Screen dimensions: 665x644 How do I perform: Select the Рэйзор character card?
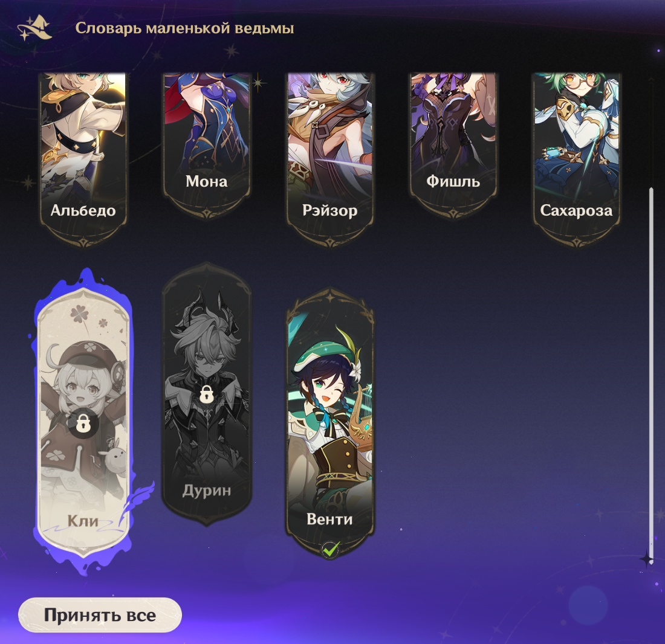point(330,159)
